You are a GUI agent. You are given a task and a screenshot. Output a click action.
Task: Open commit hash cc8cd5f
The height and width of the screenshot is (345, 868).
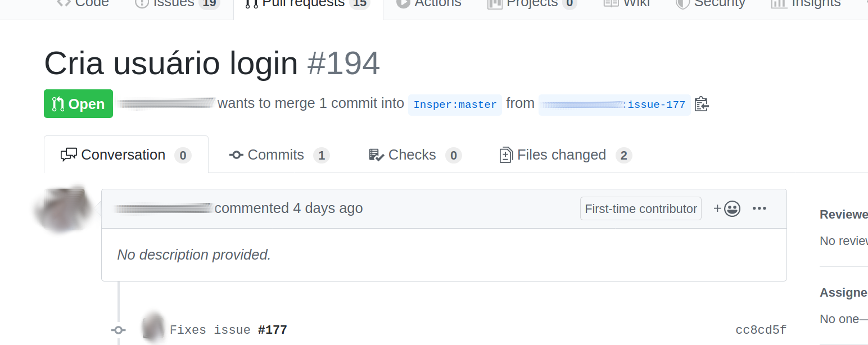761,330
